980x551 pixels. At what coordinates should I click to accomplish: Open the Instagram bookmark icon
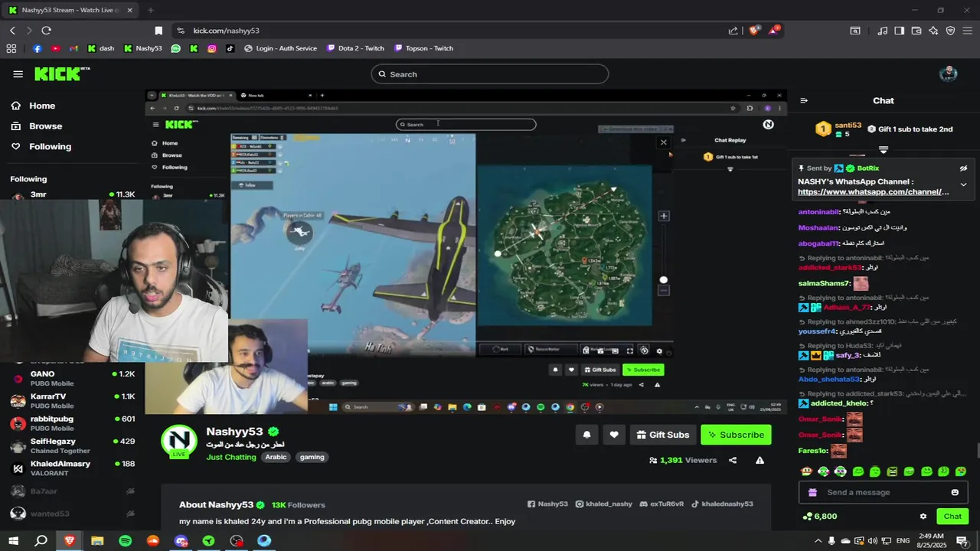tap(211, 48)
